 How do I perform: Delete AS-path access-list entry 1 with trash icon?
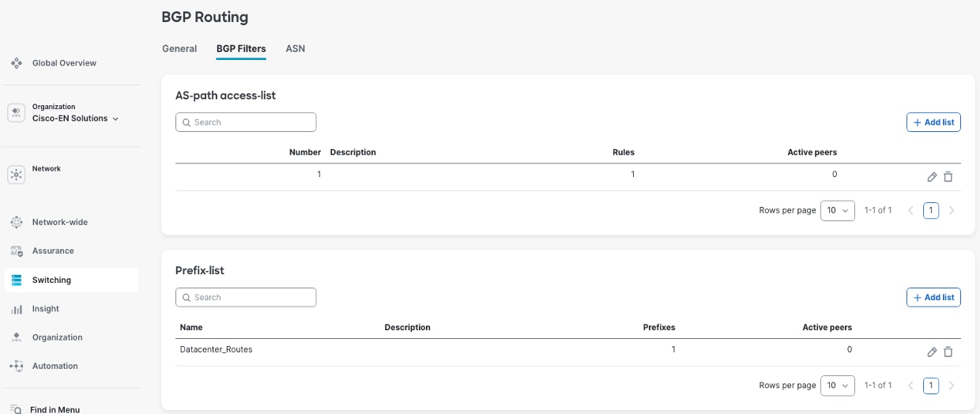(x=948, y=177)
